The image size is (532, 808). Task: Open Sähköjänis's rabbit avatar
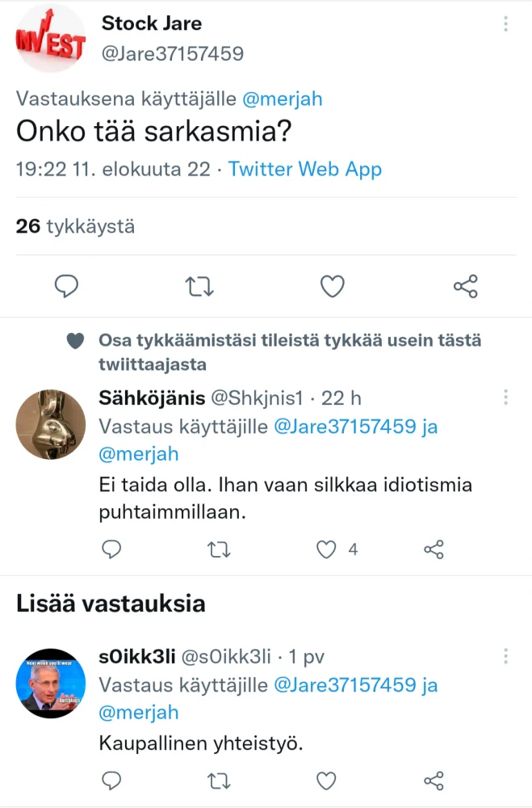click(50, 424)
